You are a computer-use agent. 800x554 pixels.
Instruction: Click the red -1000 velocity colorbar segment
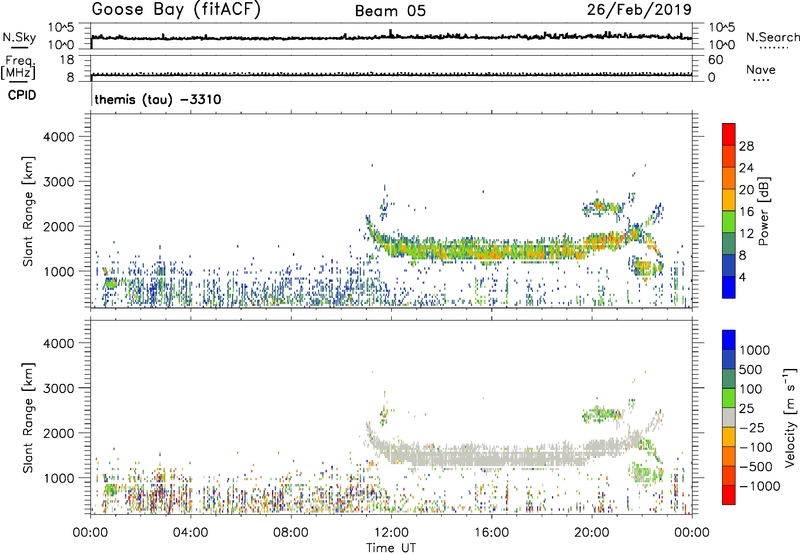pyautogui.click(x=729, y=495)
